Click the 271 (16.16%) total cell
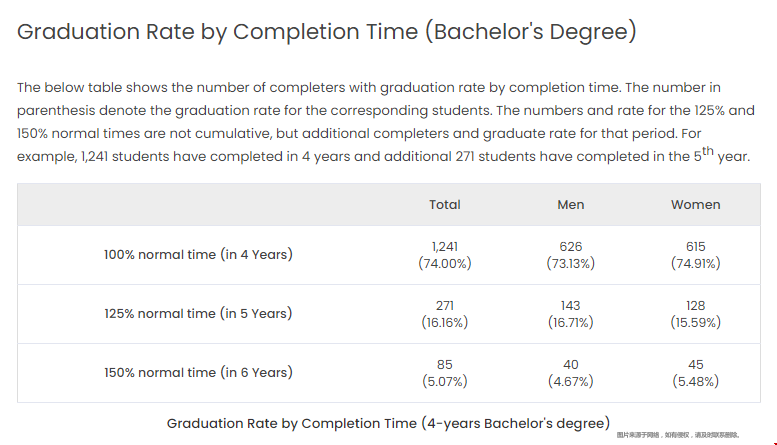The image size is (777, 445). coord(445,314)
